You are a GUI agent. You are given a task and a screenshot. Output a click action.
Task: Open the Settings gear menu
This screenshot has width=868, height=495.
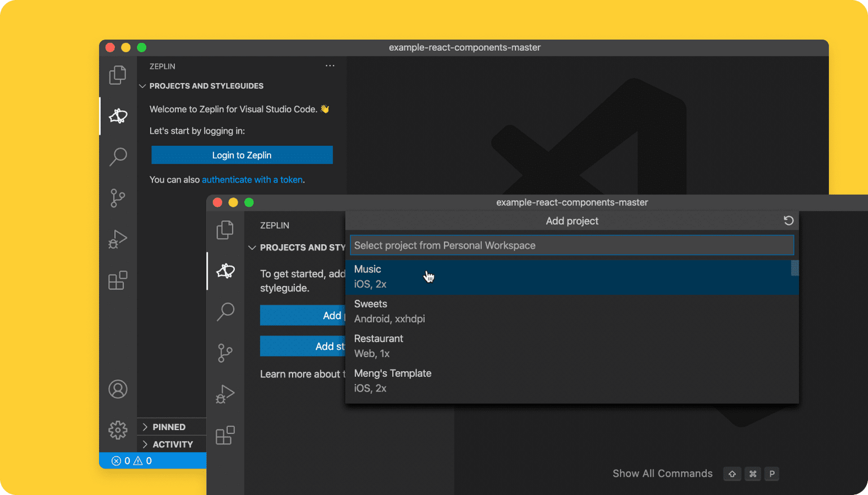point(118,430)
